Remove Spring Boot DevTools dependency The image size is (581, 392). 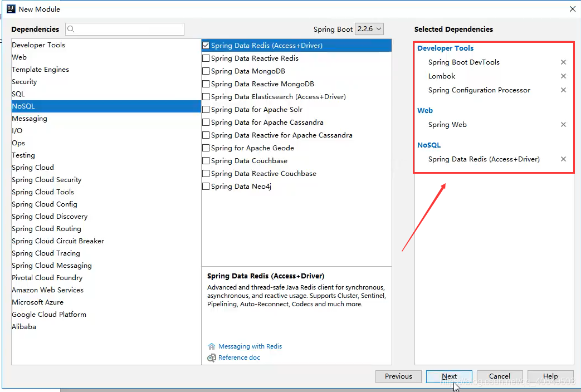[563, 62]
